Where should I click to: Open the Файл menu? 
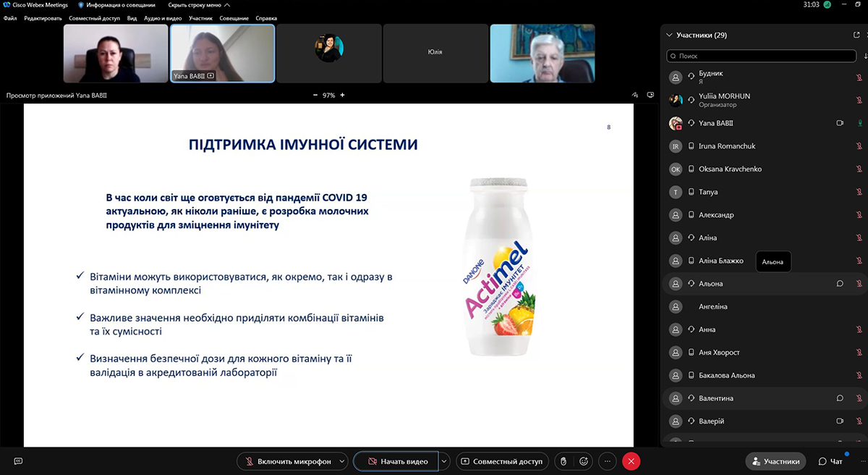pos(10,18)
